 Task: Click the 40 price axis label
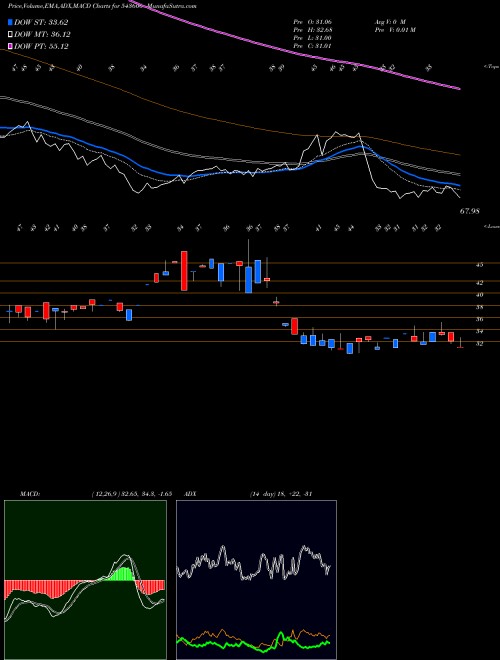(x=479, y=295)
